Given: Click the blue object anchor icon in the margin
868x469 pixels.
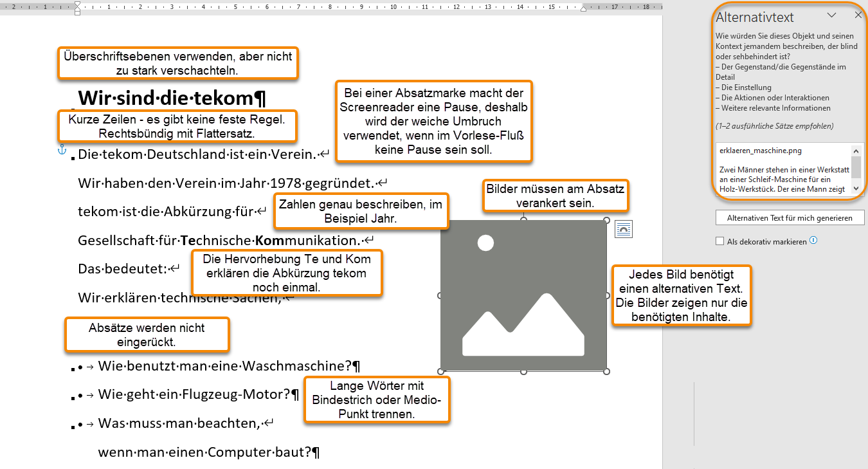Looking at the screenshot, I should click(62, 150).
